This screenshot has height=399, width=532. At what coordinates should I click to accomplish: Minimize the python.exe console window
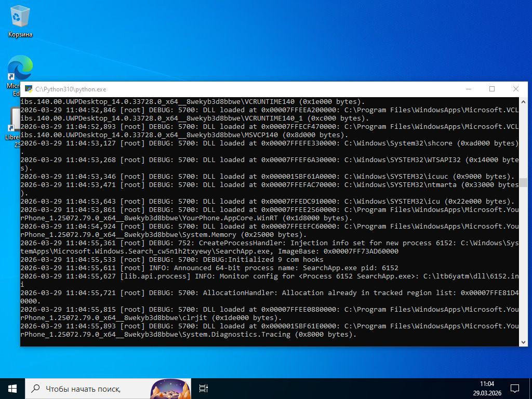click(468, 89)
